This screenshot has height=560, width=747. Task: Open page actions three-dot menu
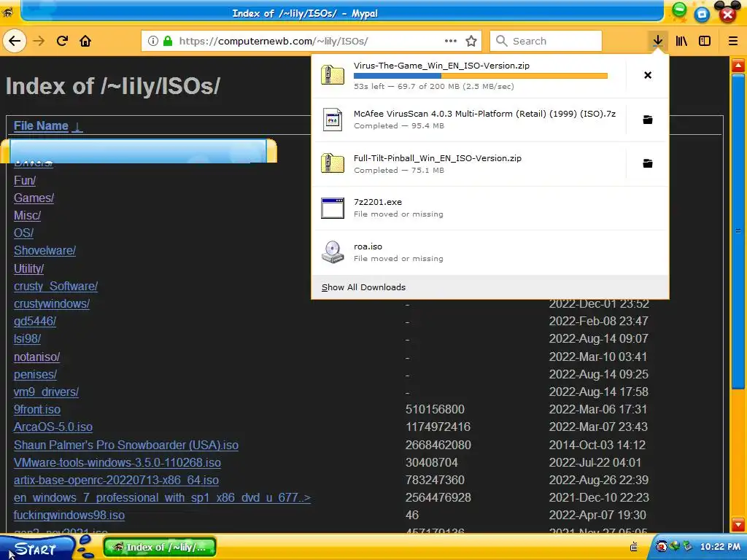pyautogui.click(x=451, y=41)
